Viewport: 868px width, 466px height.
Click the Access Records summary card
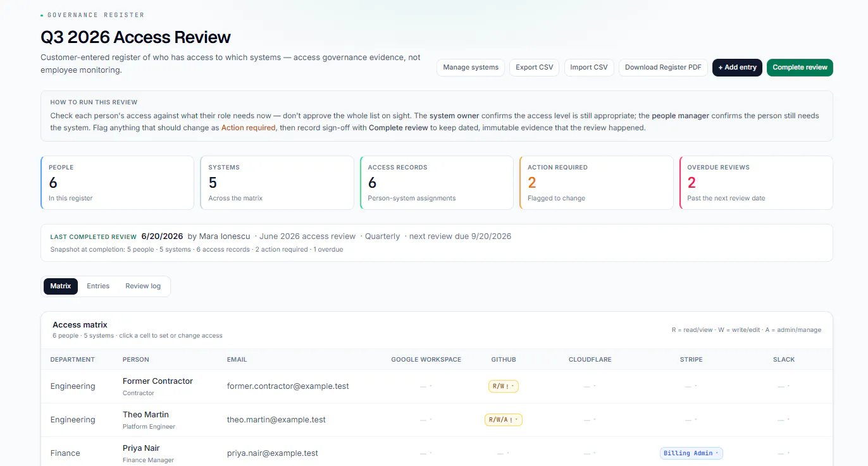click(437, 183)
